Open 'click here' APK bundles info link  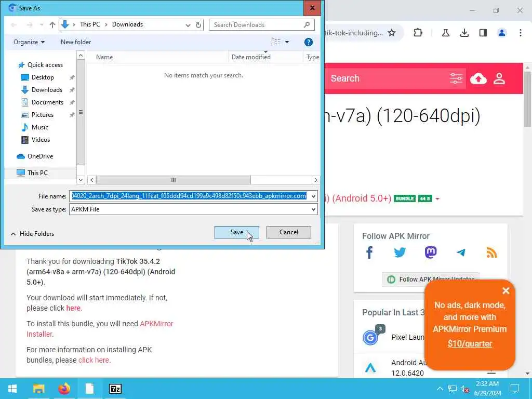pyautogui.click(x=94, y=360)
